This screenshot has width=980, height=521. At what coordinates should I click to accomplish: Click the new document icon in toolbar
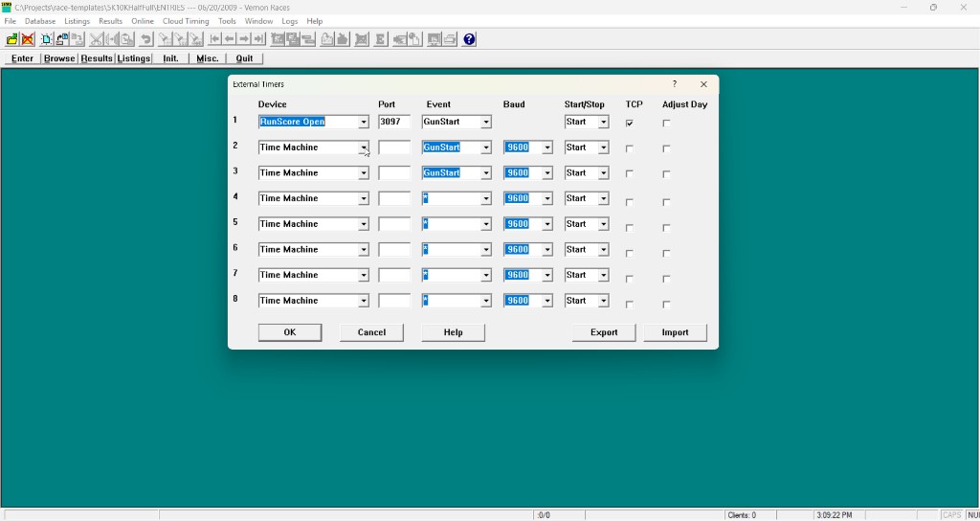pos(46,39)
